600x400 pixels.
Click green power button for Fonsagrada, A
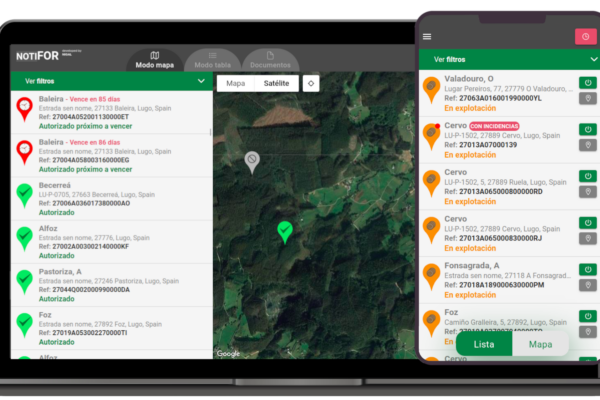point(588,269)
